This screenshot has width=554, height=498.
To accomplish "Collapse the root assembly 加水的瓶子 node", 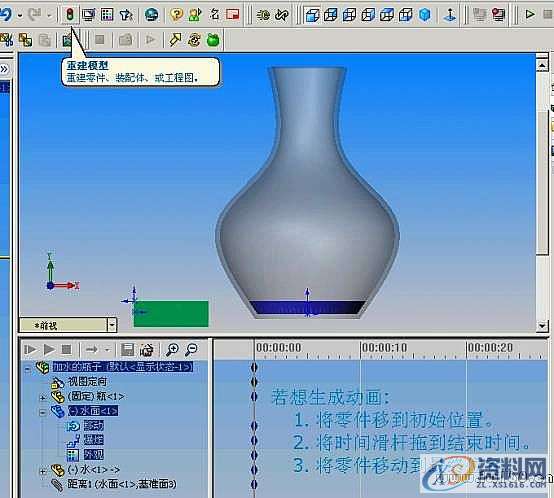I will click(x=28, y=368).
